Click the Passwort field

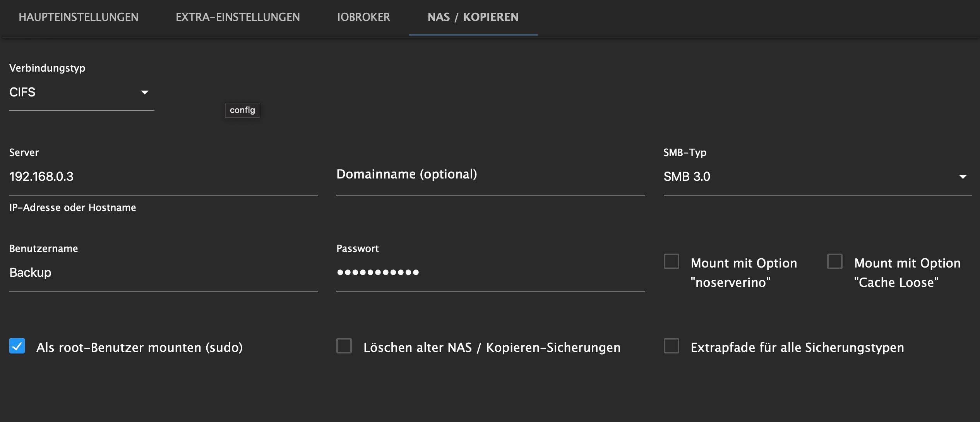pyautogui.click(x=490, y=273)
